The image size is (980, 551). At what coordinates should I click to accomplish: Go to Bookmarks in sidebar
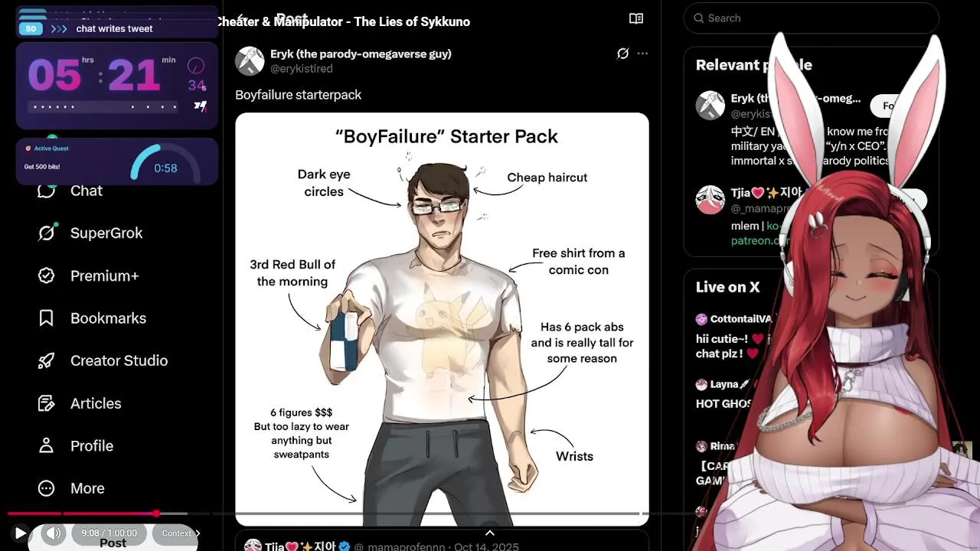coord(92,318)
